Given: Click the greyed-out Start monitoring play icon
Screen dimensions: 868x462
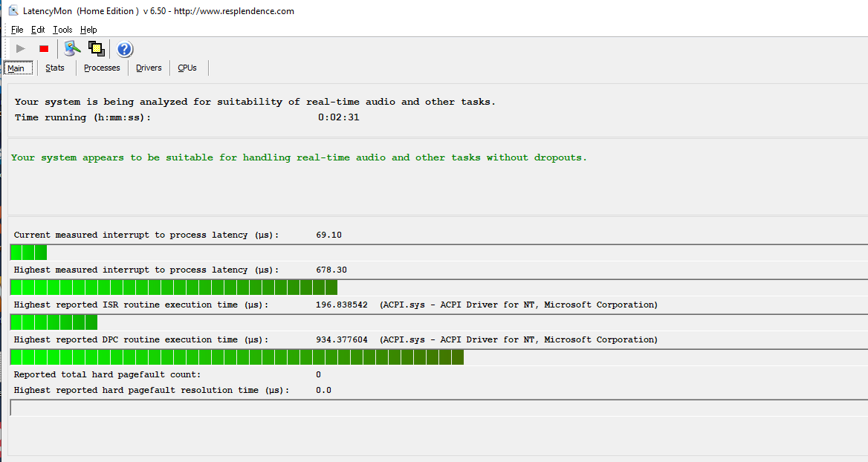Looking at the screenshot, I should pos(20,49).
